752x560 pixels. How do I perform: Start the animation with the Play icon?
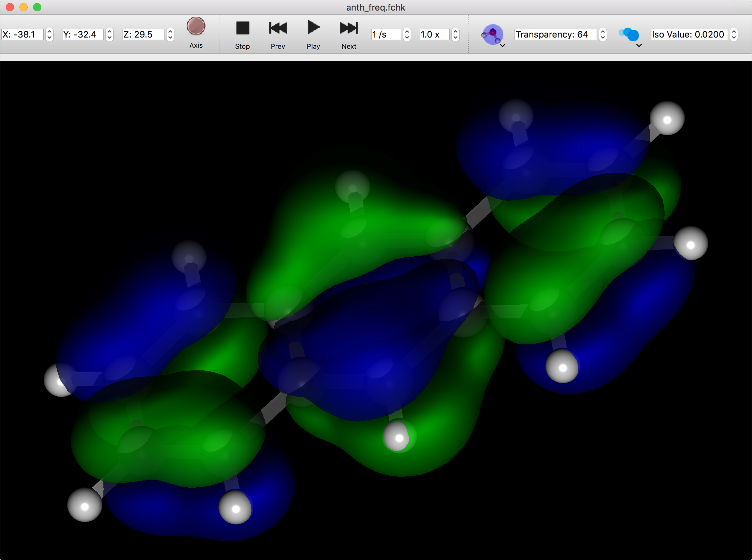click(x=313, y=28)
